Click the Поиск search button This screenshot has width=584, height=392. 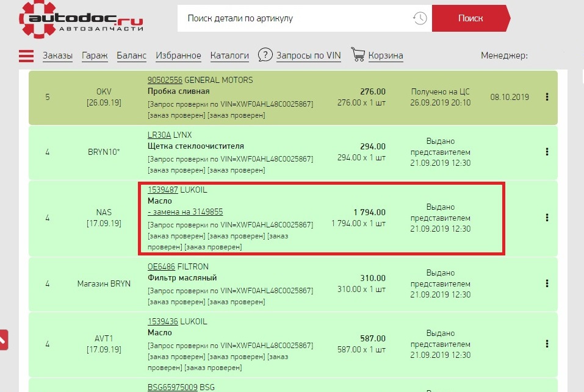coord(470,18)
